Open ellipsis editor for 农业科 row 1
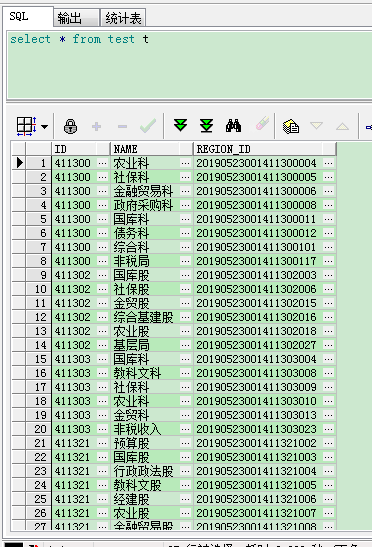372x547 pixels. [185, 163]
